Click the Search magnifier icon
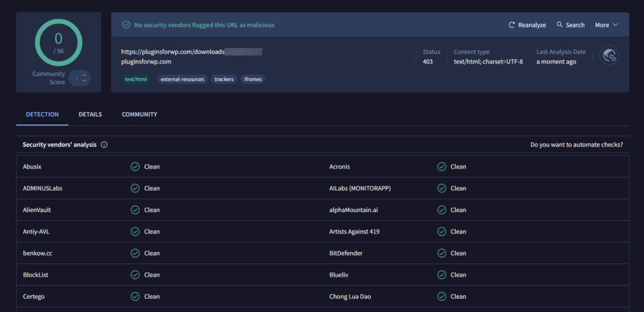 tap(559, 25)
